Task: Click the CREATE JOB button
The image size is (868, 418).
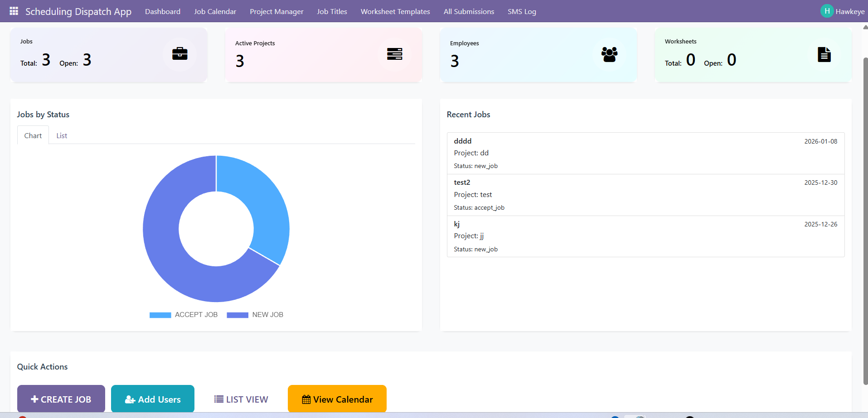Action: [61, 399]
